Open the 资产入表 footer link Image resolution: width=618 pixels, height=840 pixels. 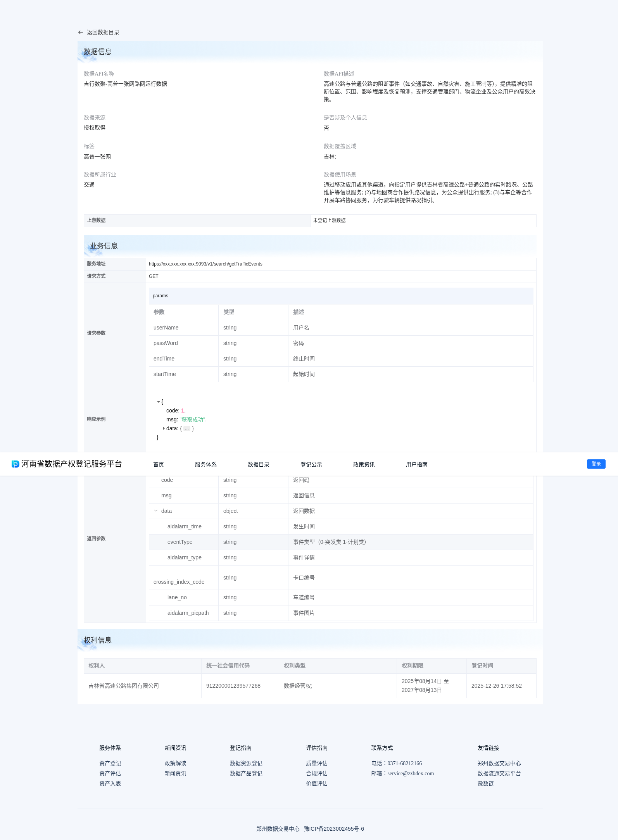tap(110, 783)
